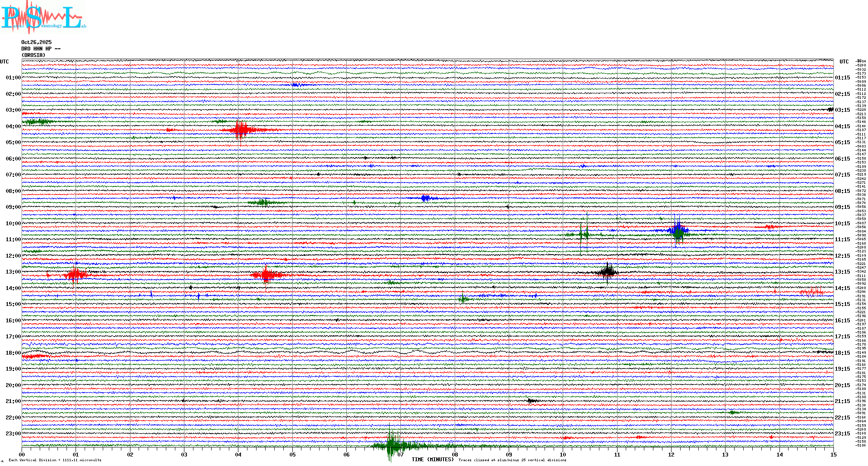Click the (DROSIA) station name text

pos(33,55)
